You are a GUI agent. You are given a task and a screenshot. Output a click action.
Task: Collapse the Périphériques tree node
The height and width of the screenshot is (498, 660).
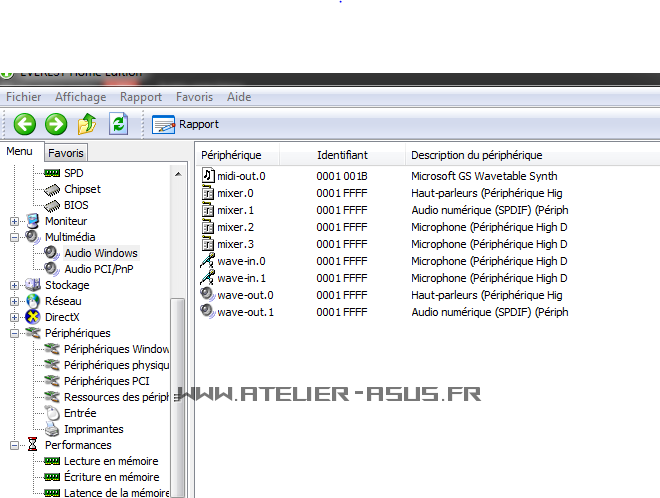14,334
